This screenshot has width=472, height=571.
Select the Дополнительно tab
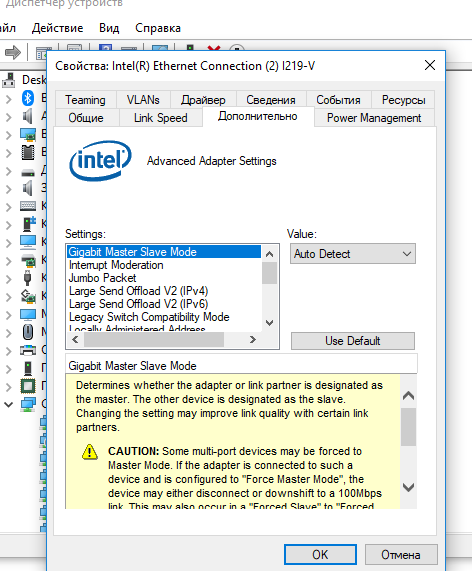[x=258, y=116]
